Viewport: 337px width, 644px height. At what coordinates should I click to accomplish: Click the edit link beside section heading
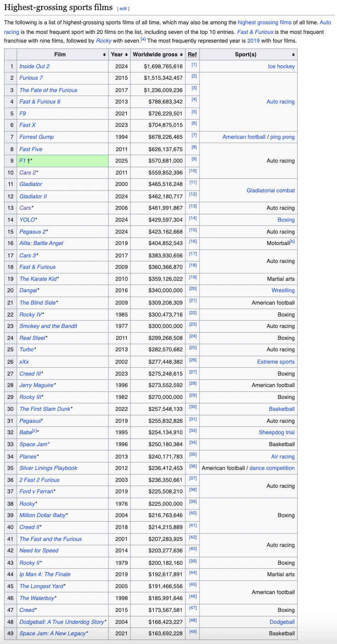[124, 8]
